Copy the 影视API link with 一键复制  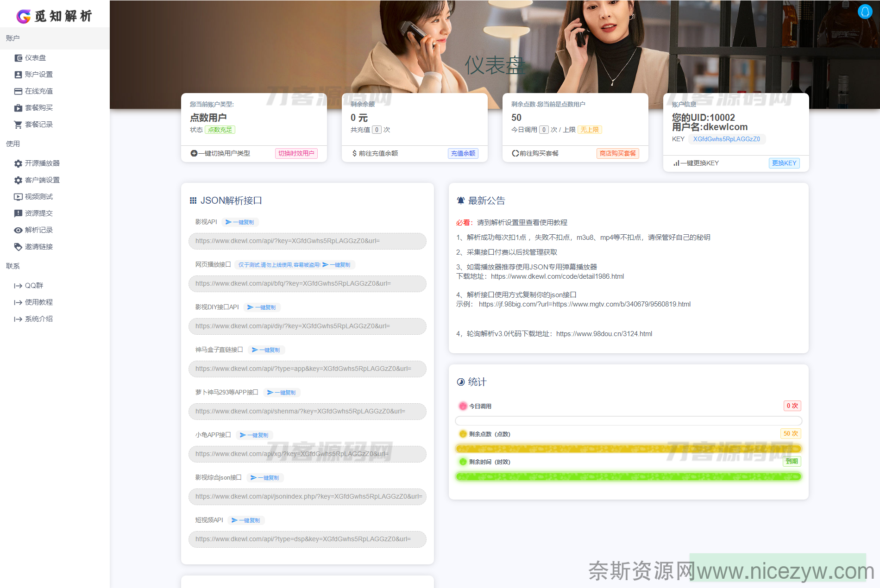click(x=240, y=222)
